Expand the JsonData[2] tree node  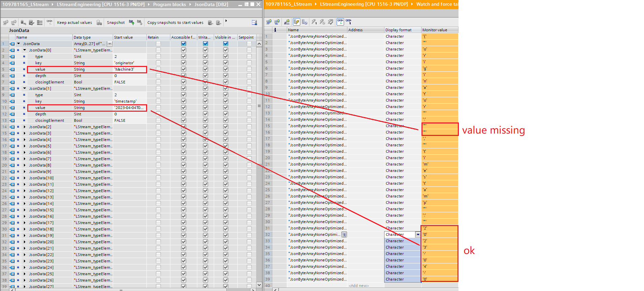(25, 127)
